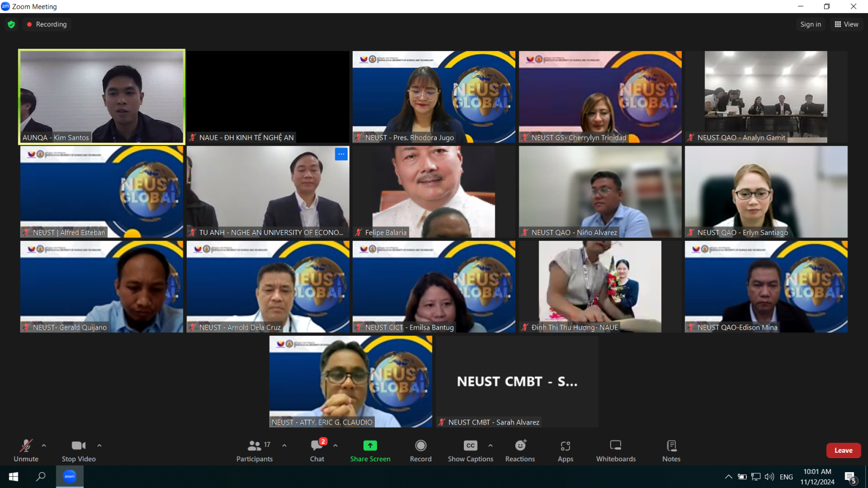Select TU ANH - Nghe An University tile
868x488 pixels.
[x=268, y=192]
